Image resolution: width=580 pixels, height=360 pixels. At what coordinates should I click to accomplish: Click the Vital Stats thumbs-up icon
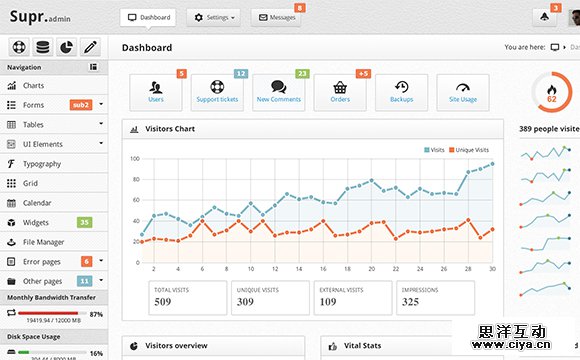pyautogui.click(x=333, y=346)
